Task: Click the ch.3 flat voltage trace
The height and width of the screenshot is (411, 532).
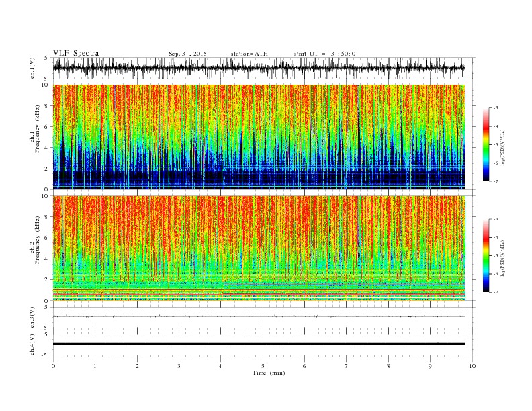Action: click(x=259, y=316)
